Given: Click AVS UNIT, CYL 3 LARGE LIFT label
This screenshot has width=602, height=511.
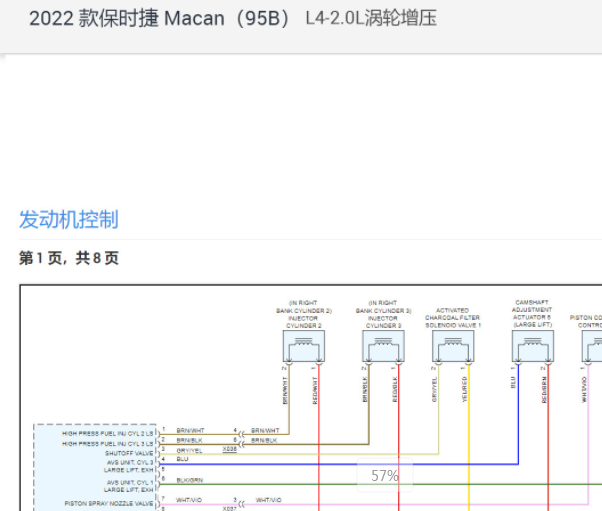Looking at the screenshot, I should 129,466.
